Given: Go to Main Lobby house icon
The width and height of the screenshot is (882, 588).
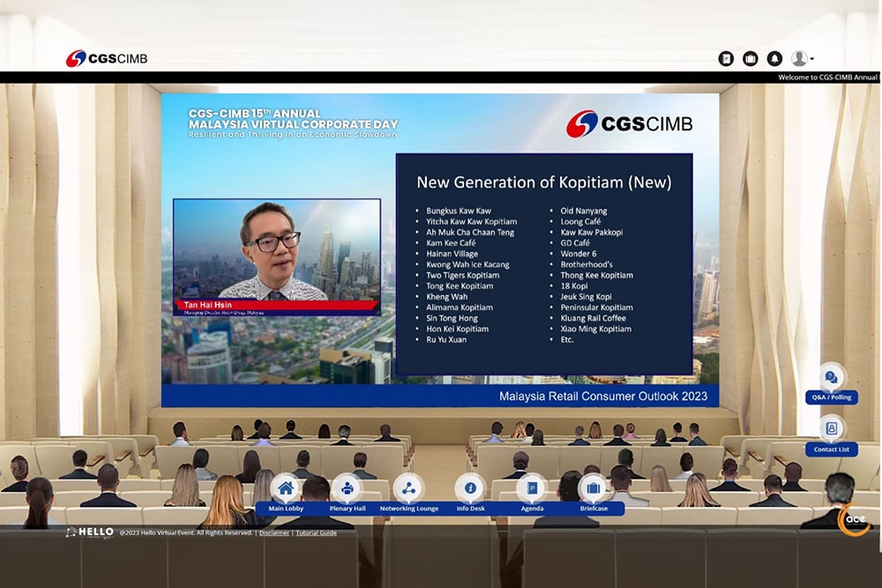Looking at the screenshot, I should tap(286, 488).
